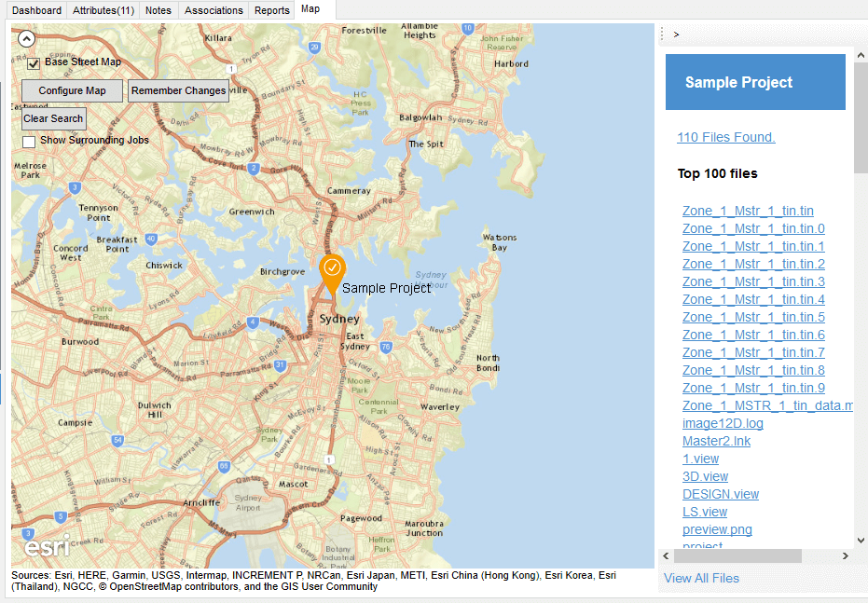
Task: Uncheck the Base Street Map checkbox
Action: (x=34, y=63)
